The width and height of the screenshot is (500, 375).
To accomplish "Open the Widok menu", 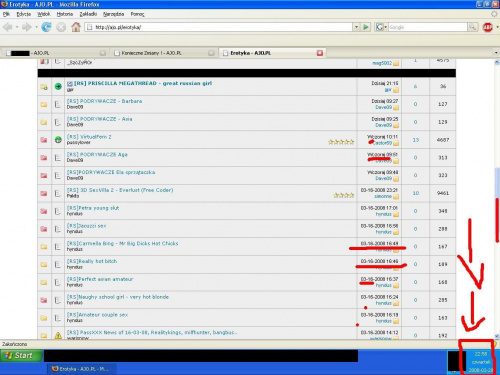I will click(x=44, y=14).
